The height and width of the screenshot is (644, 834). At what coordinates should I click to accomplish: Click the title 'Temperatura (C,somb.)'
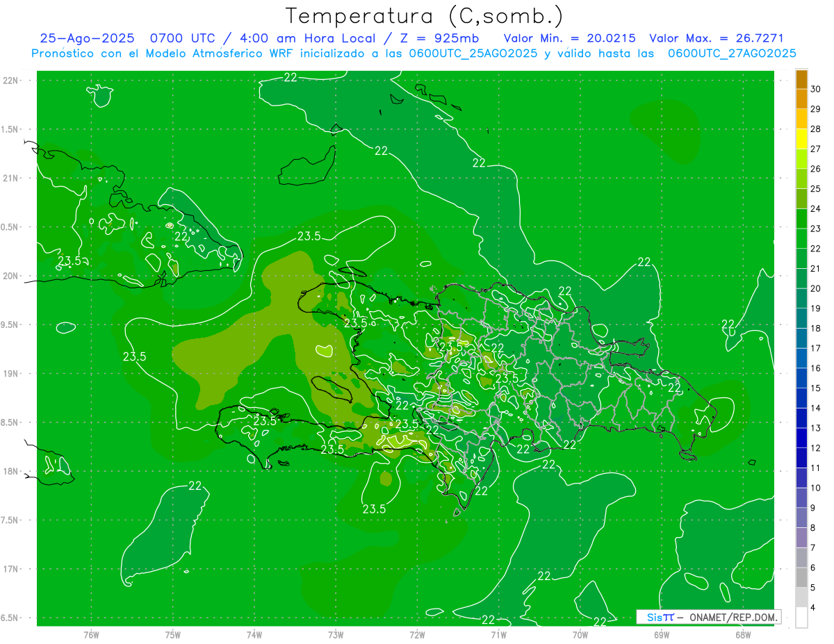424,16
